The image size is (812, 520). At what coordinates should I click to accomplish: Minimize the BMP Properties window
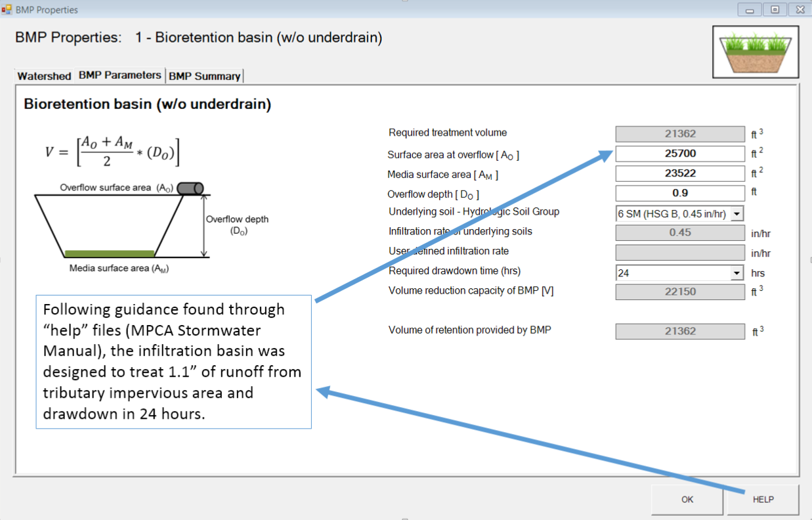(x=750, y=10)
